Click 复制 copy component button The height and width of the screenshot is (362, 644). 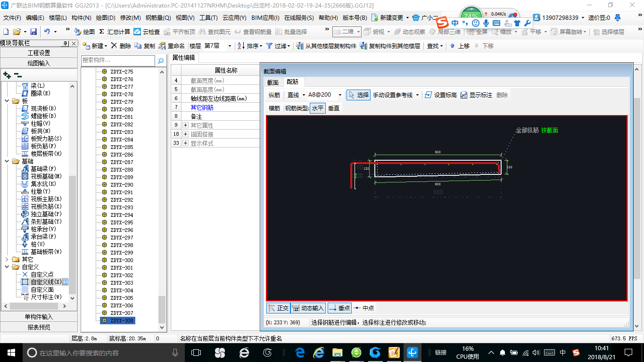[145, 46]
